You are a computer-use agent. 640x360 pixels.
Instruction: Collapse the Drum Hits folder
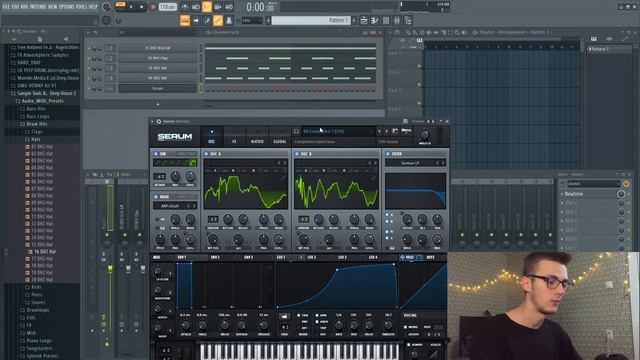[33, 124]
